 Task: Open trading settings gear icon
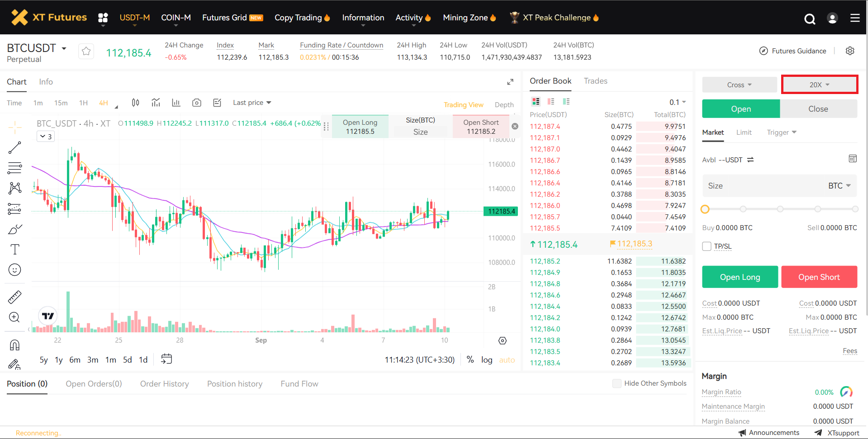[x=850, y=51]
